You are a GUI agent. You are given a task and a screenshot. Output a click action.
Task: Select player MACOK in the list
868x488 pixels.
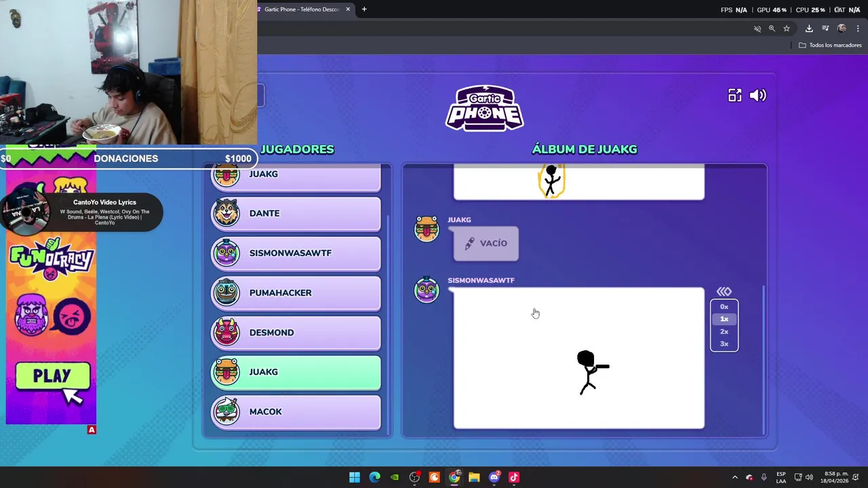(296, 412)
